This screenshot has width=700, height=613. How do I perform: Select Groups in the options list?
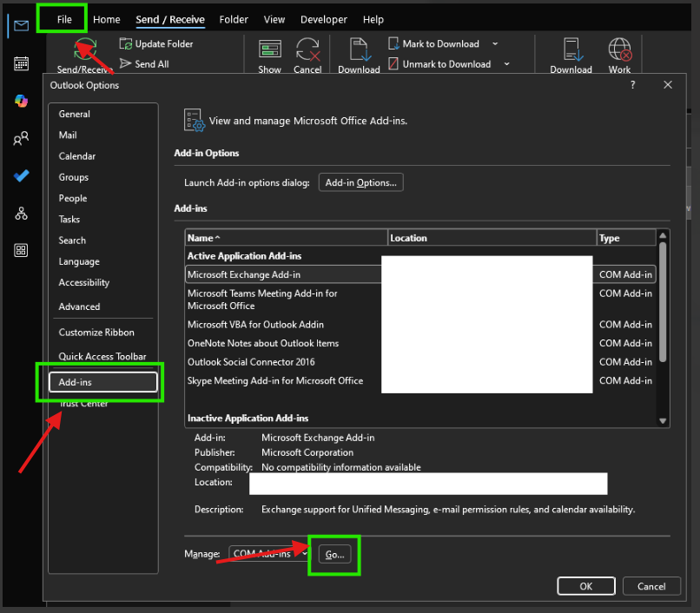coord(103,177)
